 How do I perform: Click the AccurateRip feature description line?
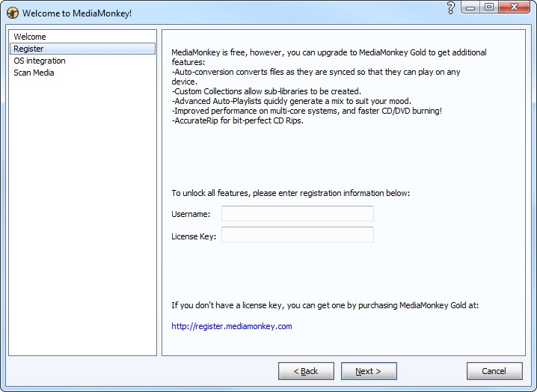pyautogui.click(x=237, y=120)
